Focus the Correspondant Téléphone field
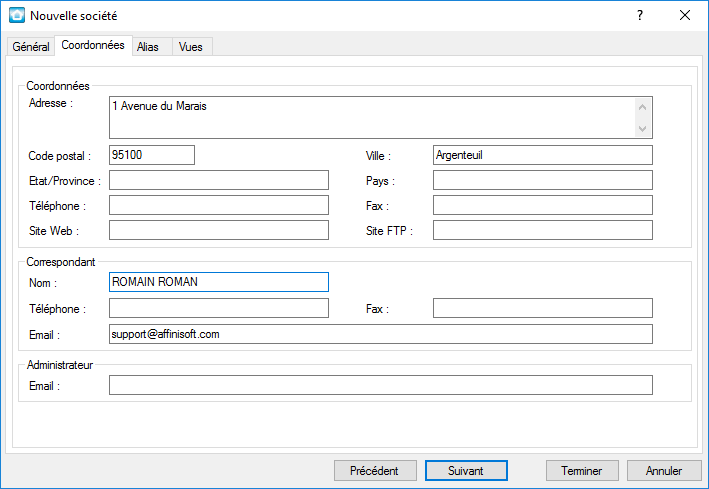 click(219, 308)
